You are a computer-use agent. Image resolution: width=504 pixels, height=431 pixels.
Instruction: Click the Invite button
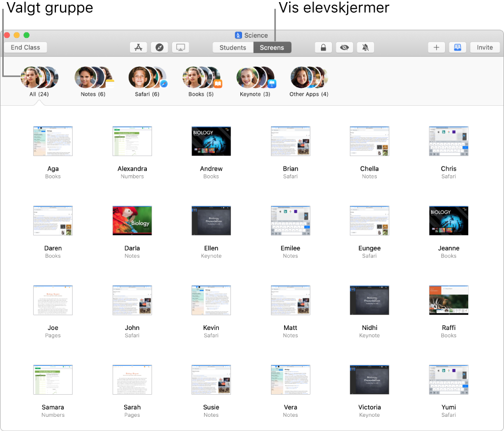(485, 47)
